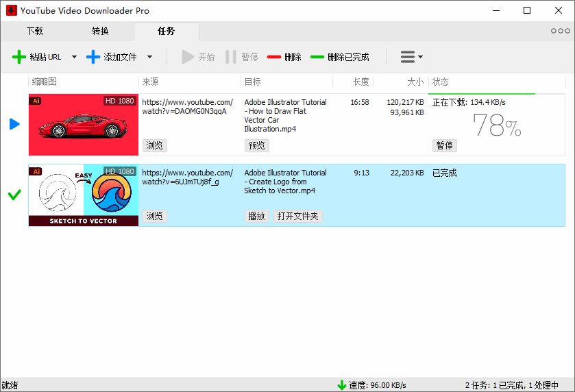Click the 就绪 status bar text
This screenshot has width=575, height=392.
10,385
